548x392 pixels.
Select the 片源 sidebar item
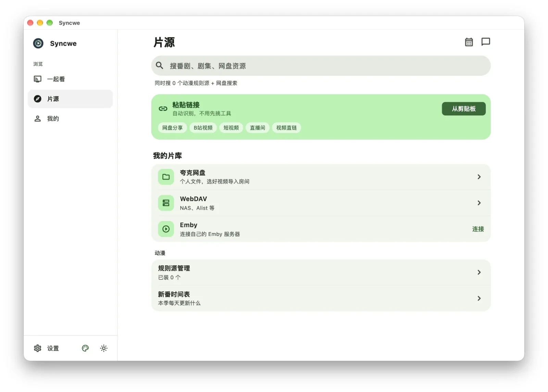70,99
